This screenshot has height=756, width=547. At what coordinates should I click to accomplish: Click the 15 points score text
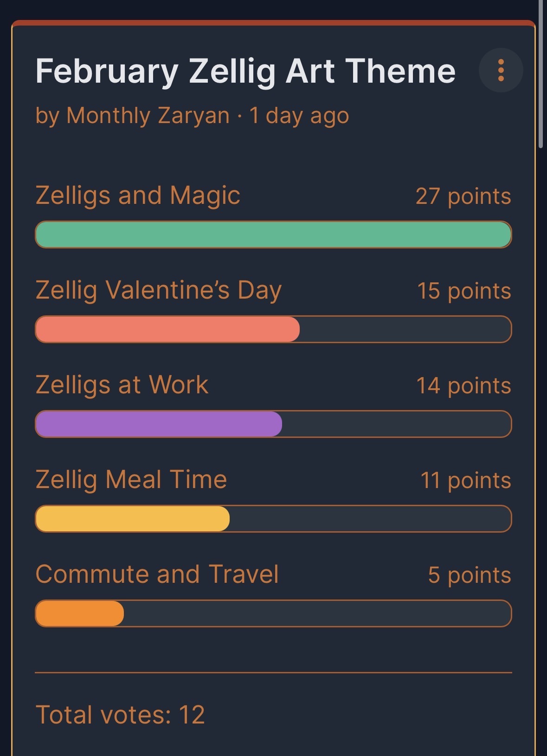click(464, 291)
